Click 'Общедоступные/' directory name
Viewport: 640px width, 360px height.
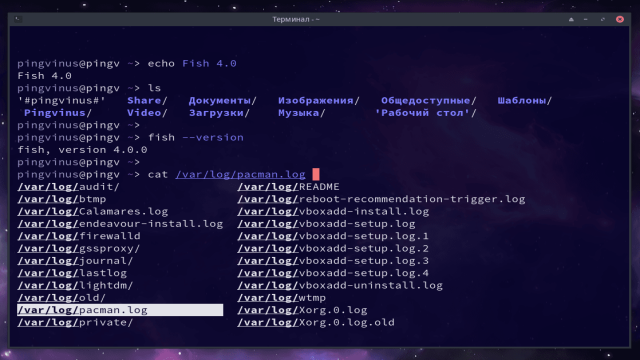[429, 100]
